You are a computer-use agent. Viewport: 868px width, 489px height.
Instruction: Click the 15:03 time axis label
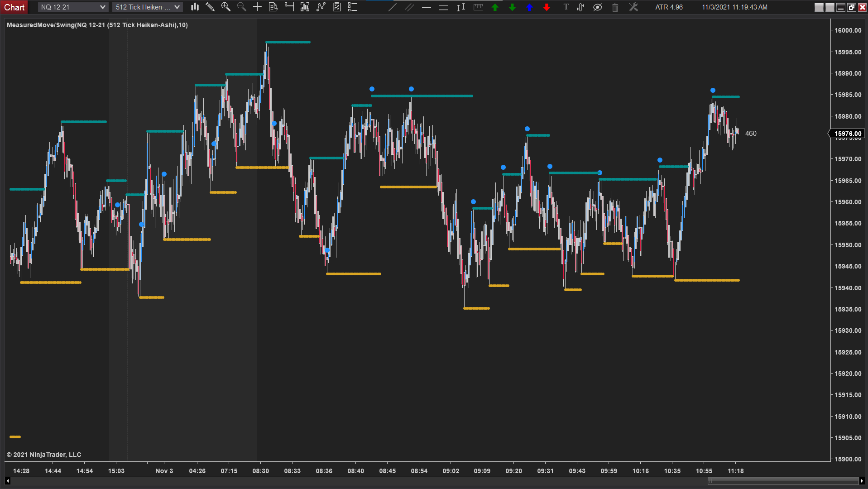(116, 471)
